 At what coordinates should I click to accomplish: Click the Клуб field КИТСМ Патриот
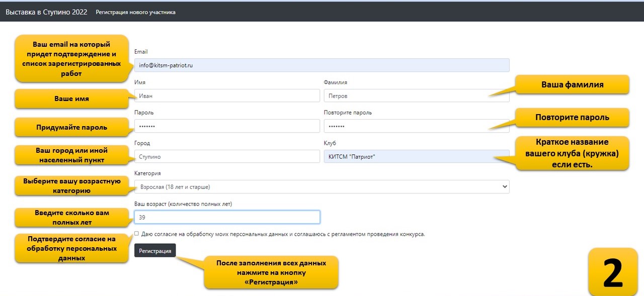(417, 156)
